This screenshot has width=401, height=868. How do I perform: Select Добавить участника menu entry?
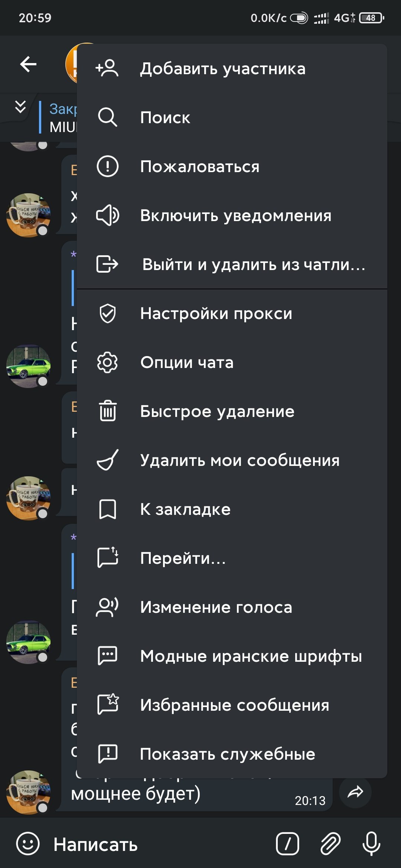[232, 69]
